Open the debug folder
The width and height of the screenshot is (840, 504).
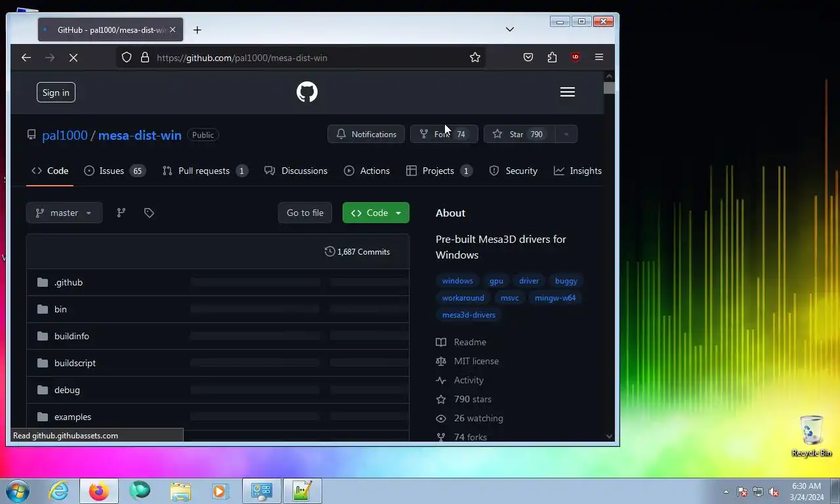tap(67, 390)
